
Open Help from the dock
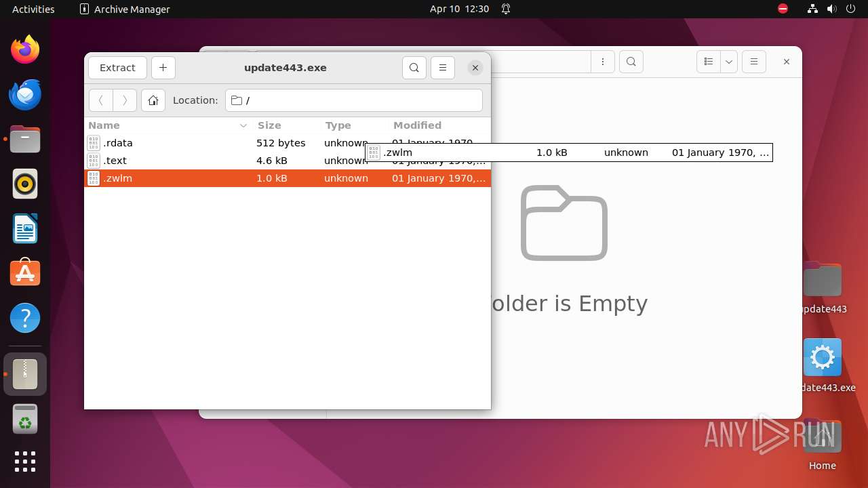point(25,318)
